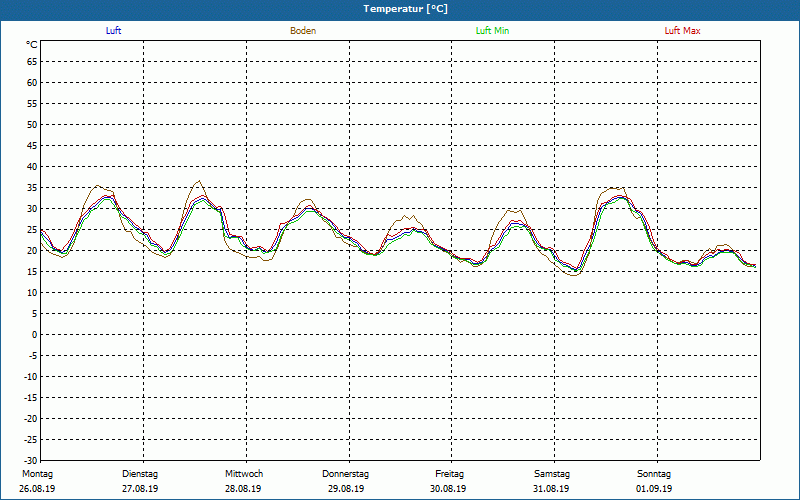The height and width of the screenshot is (500, 800).
Task: Click the brown Boden peak on Dienstag
Action: click(199, 181)
